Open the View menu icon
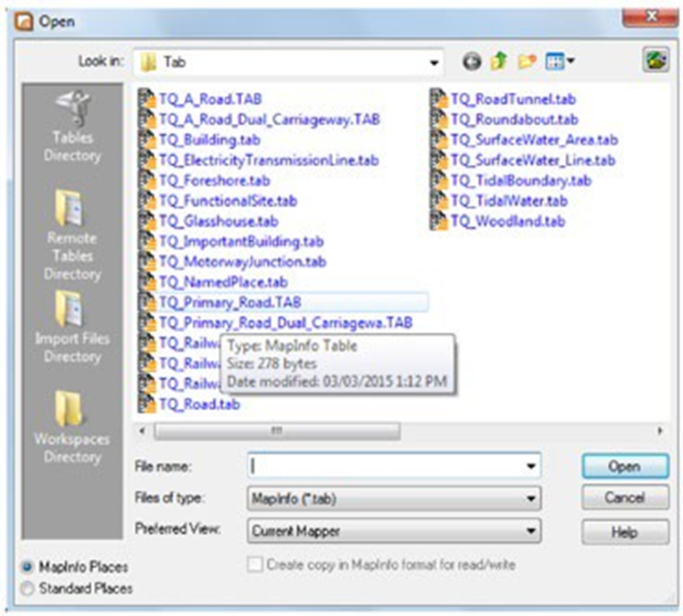Viewport: 683px width, 616px height. [x=554, y=62]
